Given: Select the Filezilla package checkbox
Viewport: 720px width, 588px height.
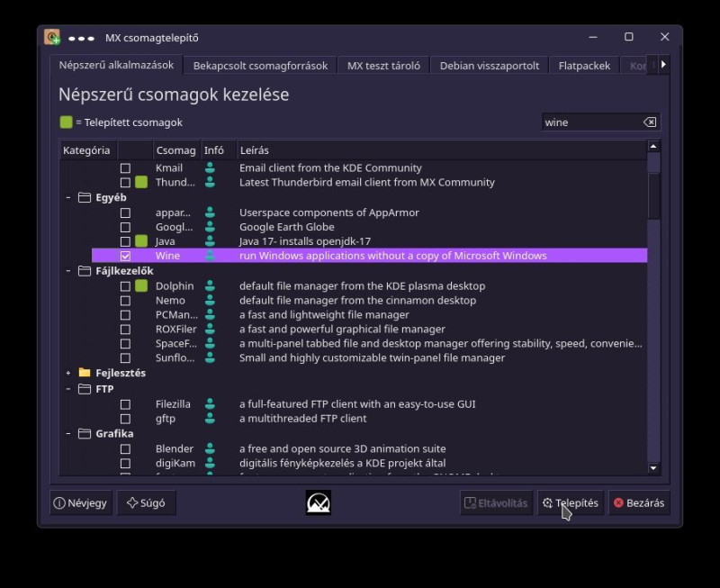Looking at the screenshot, I should point(125,404).
